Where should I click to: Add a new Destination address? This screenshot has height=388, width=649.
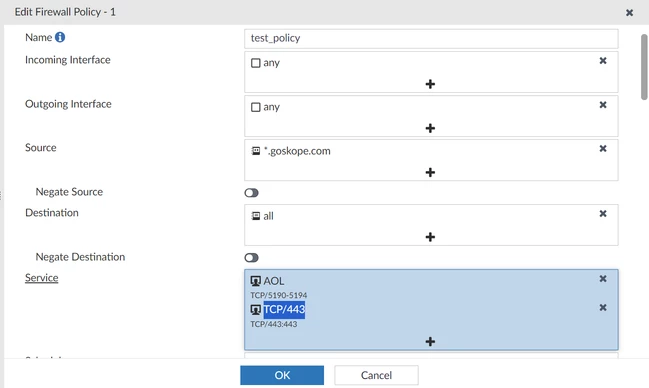(x=430, y=237)
